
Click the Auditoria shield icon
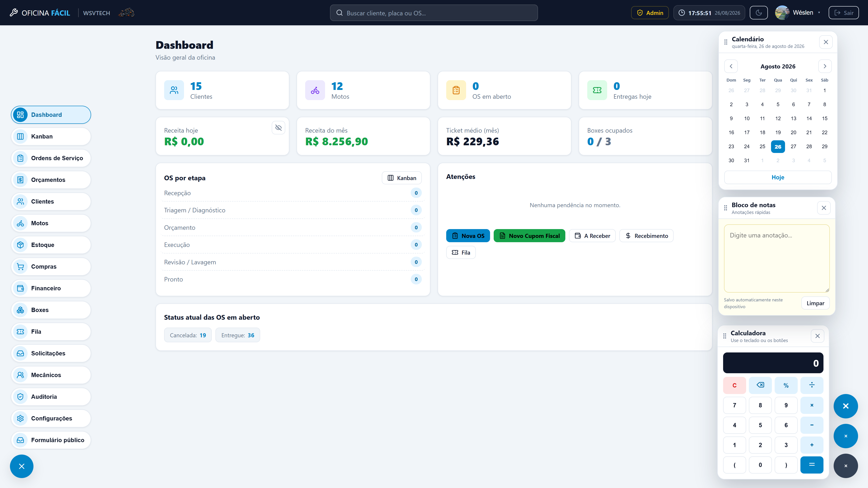pyautogui.click(x=20, y=397)
